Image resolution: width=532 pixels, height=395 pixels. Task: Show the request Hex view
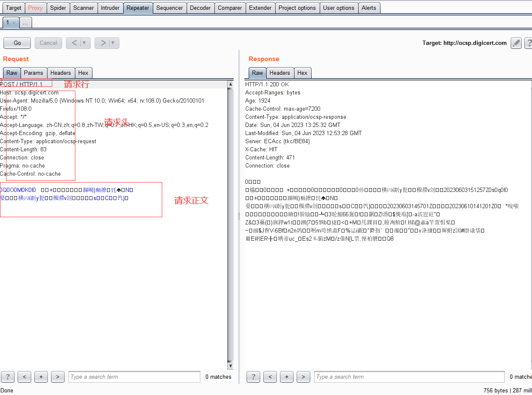pyautogui.click(x=83, y=73)
